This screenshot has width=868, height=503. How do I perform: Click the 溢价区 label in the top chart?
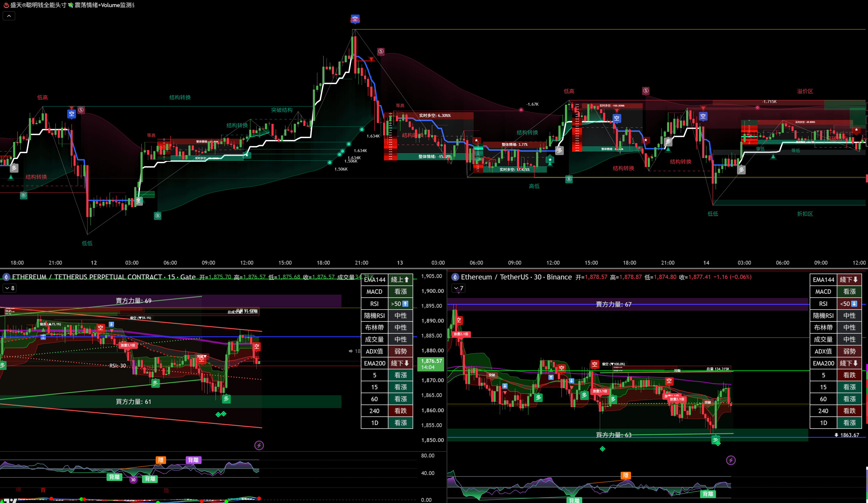[805, 91]
